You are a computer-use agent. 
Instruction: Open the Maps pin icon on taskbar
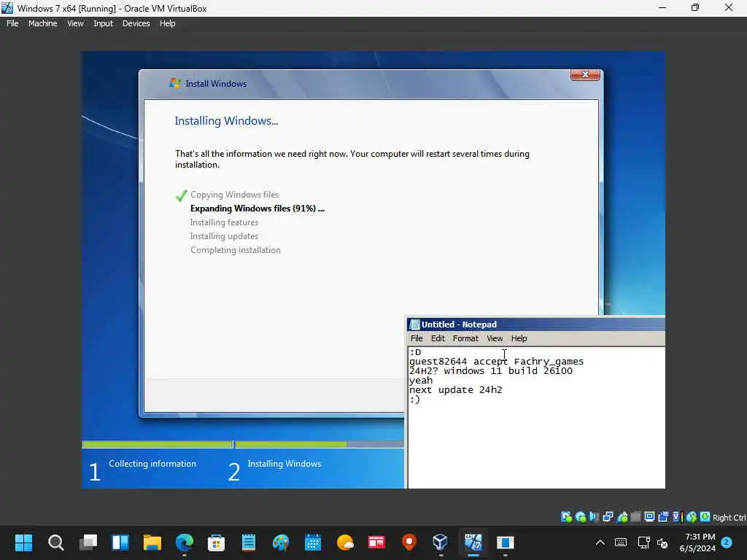(x=409, y=542)
